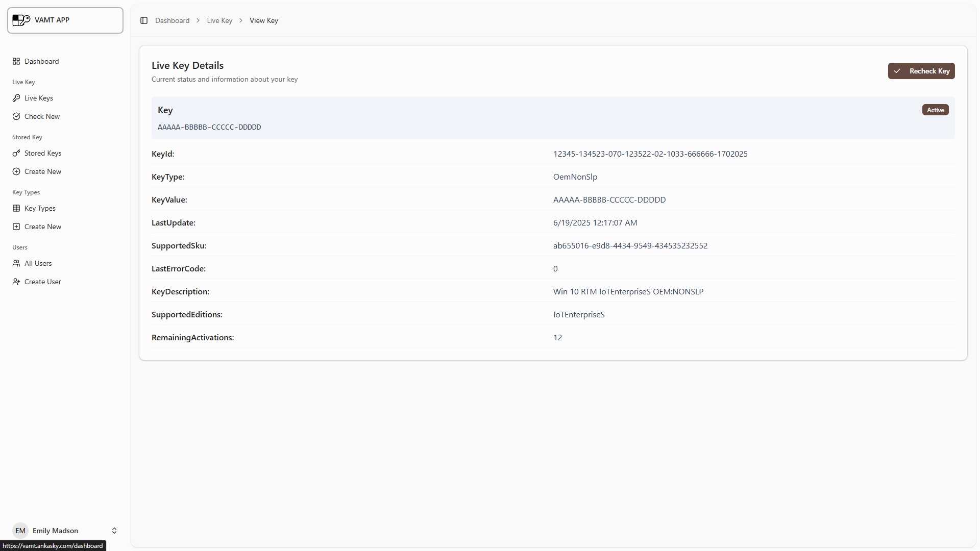This screenshot has height=551, width=980.
Task: Click the Create User person-plus icon
Action: (x=16, y=282)
